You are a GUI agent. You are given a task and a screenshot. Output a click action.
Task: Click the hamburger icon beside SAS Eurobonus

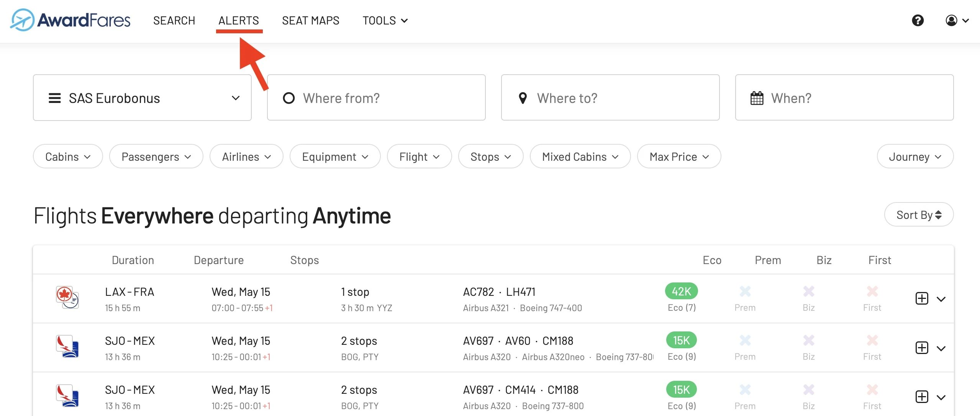pos(55,98)
